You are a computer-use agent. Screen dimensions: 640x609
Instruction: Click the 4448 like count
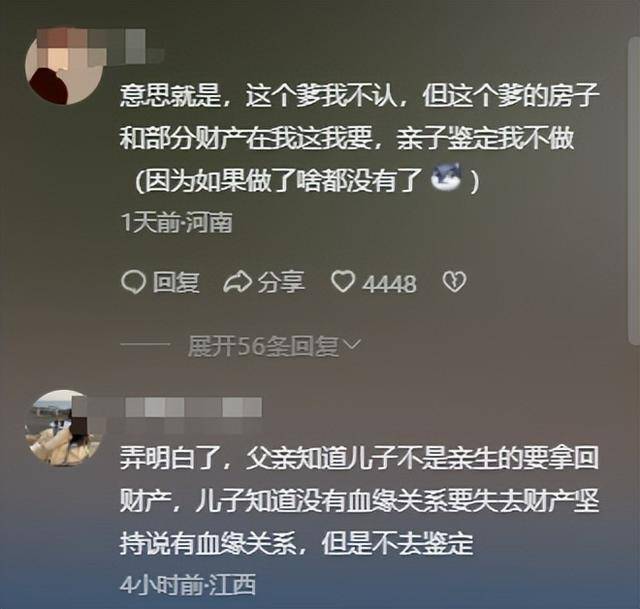tap(390, 284)
